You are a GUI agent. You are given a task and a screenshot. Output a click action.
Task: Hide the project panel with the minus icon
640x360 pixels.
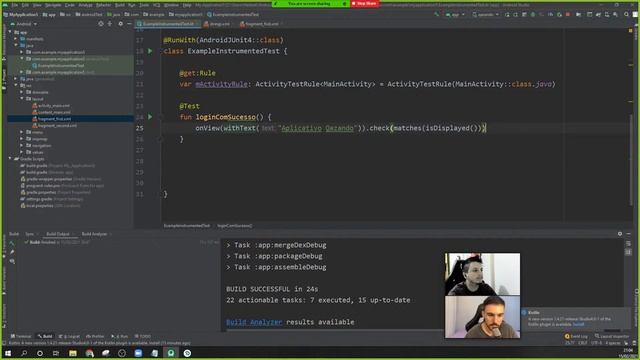tap(129, 24)
